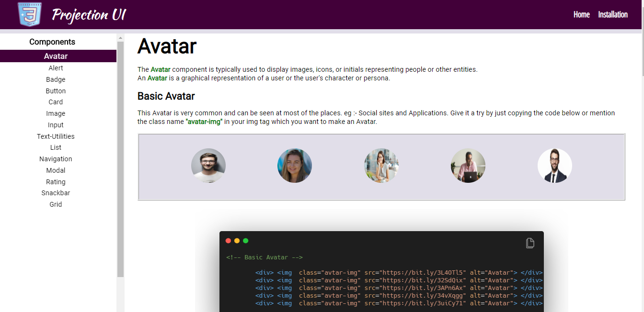Click the yellow dot on the code window
This screenshot has width=644, height=312.
[x=237, y=241]
